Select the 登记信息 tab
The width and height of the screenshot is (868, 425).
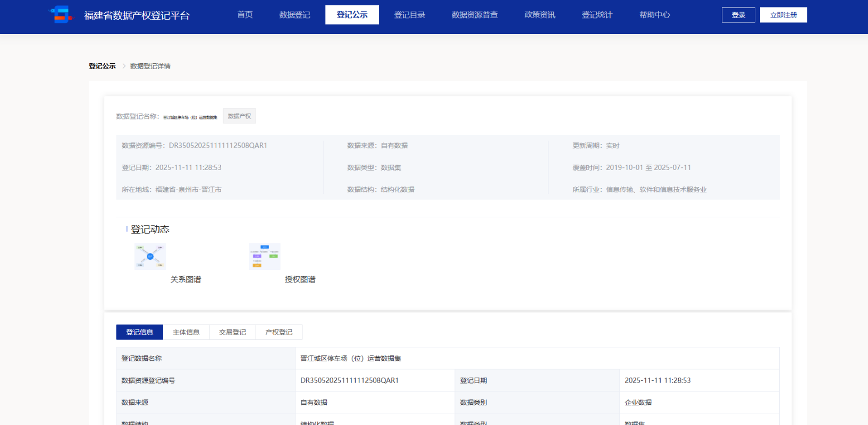(140, 332)
